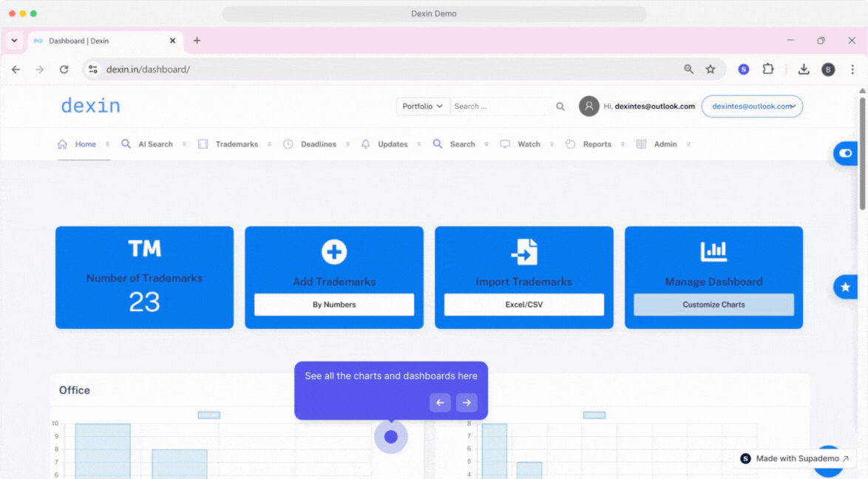Click the search magnifier icon beside search box
This screenshot has height=479, width=868.
click(560, 106)
